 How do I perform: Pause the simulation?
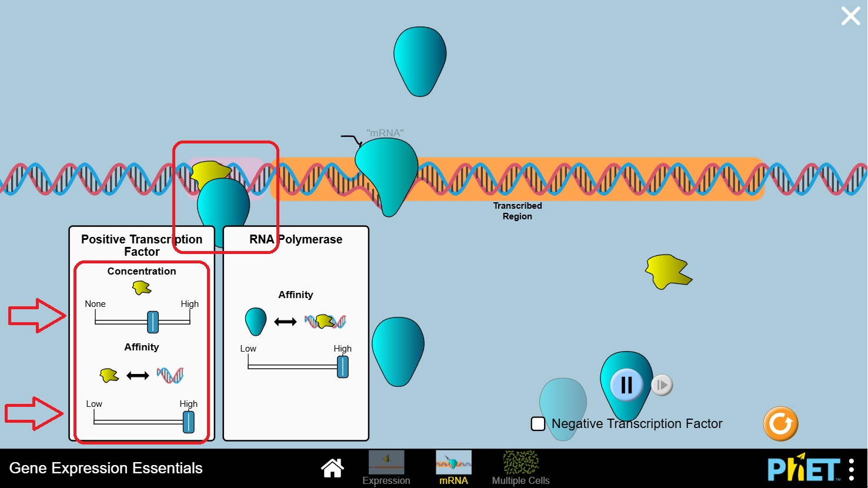(626, 385)
